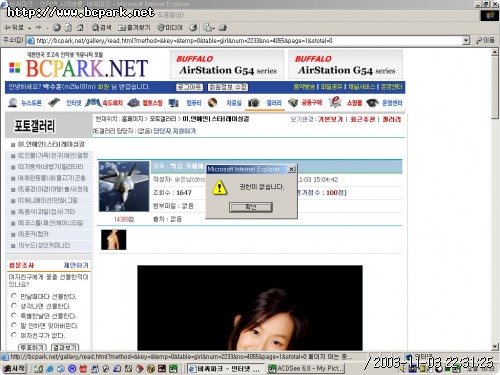Click the 뉴스토론 navigation icon
Image resolution: width=500 pixels, height=375 pixels.
point(13,103)
